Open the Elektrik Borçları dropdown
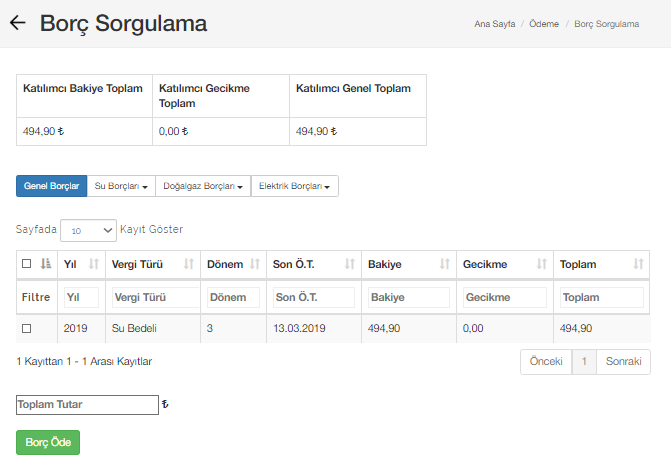The image size is (671, 469). point(294,186)
